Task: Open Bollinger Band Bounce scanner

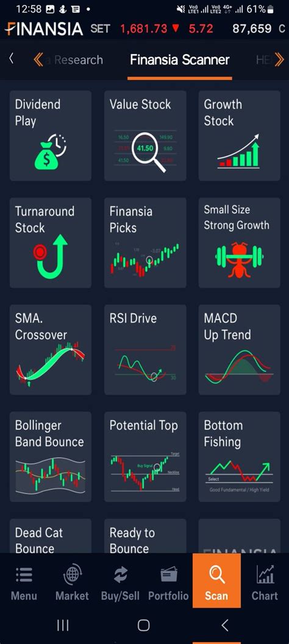Action: coord(51,457)
